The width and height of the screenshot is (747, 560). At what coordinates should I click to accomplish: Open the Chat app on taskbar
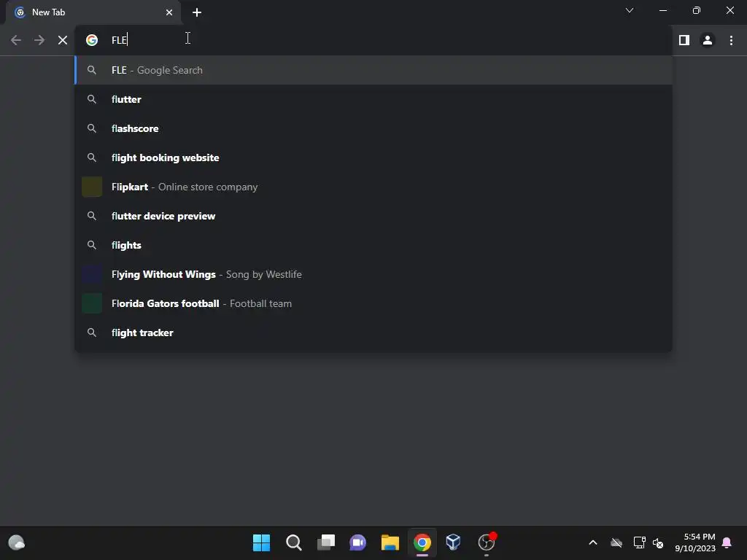point(357,542)
